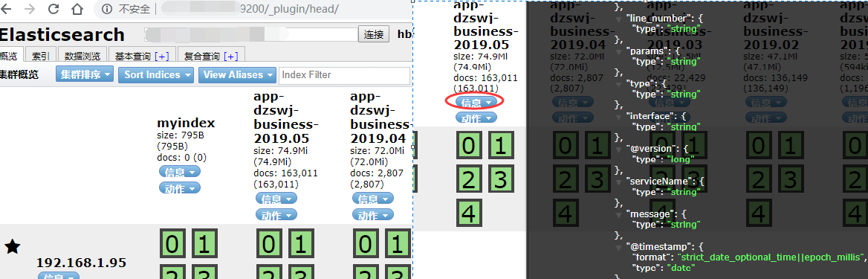
Task: Open 信息 under undimmed 2019.04 index
Action: click(373, 199)
